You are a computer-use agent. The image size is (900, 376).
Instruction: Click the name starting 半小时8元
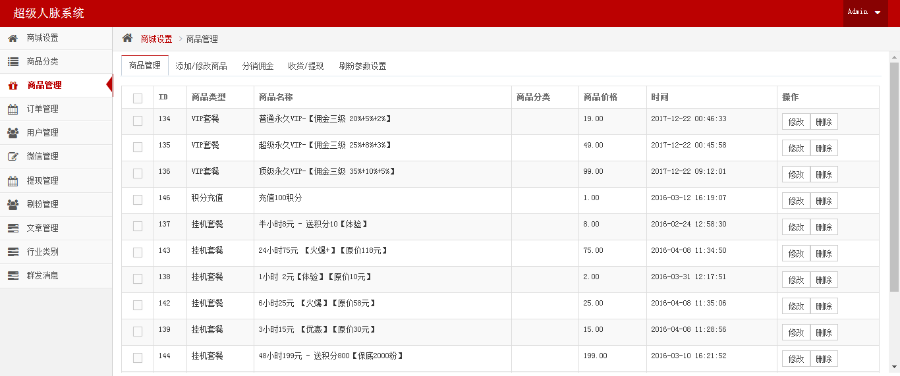point(313,224)
